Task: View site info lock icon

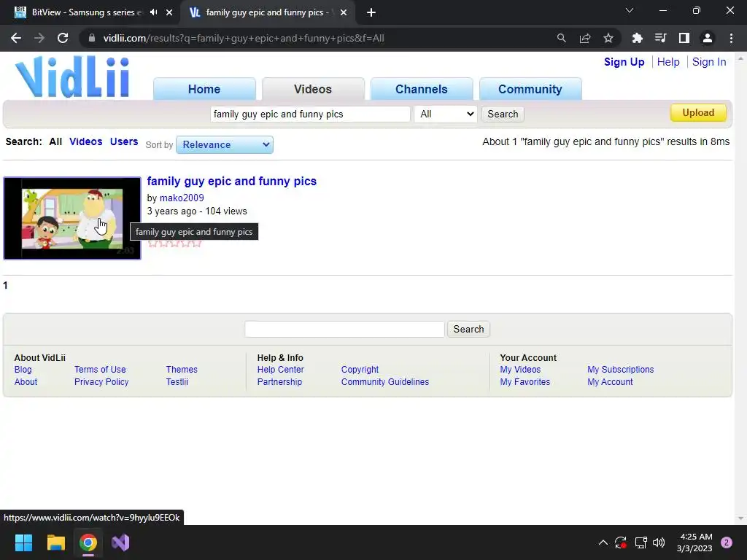Action: (x=91, y=38)
